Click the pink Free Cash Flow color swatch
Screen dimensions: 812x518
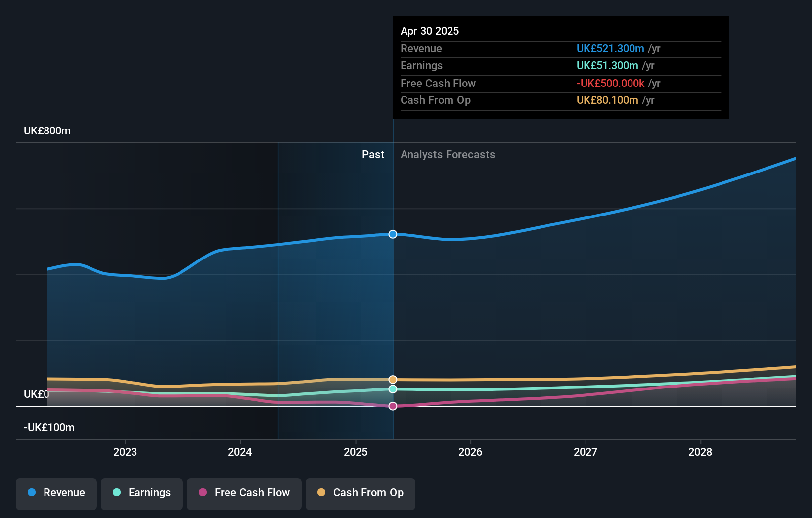[203, 492]
